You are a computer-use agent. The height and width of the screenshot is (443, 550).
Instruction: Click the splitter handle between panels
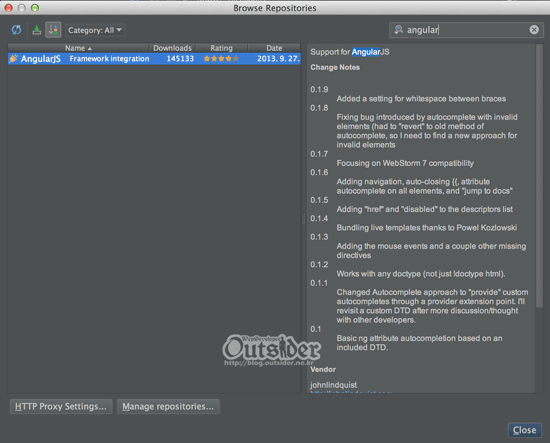304,219
